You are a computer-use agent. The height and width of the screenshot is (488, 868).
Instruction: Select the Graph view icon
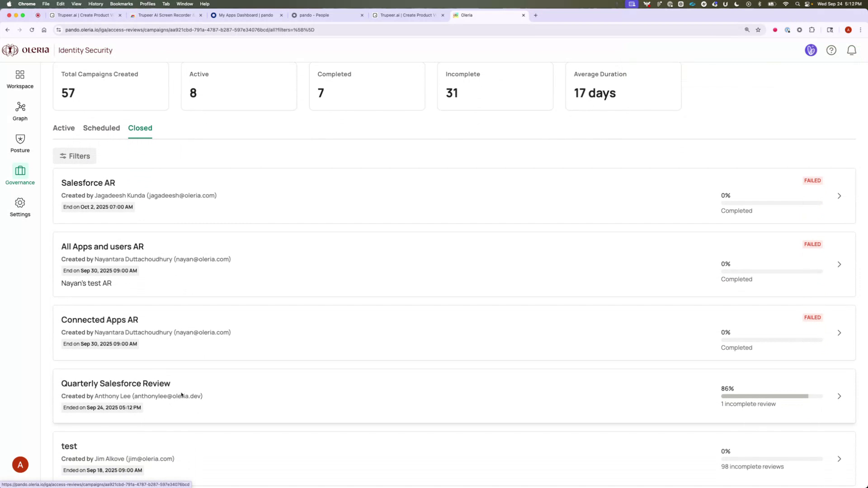pos(20,110)
